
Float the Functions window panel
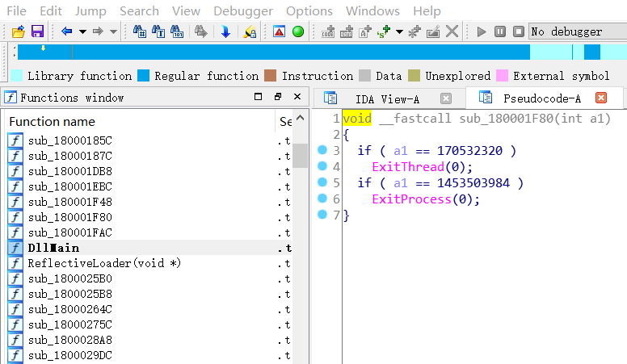(278, 97)
